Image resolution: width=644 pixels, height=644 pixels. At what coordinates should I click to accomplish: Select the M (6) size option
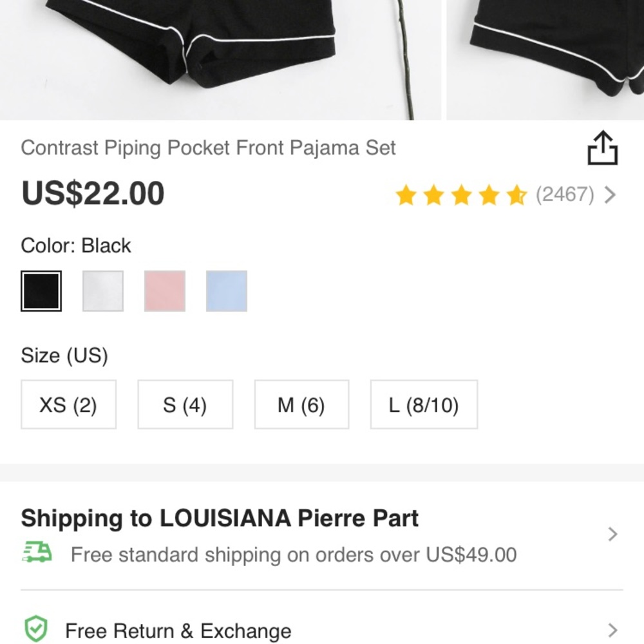301,404
